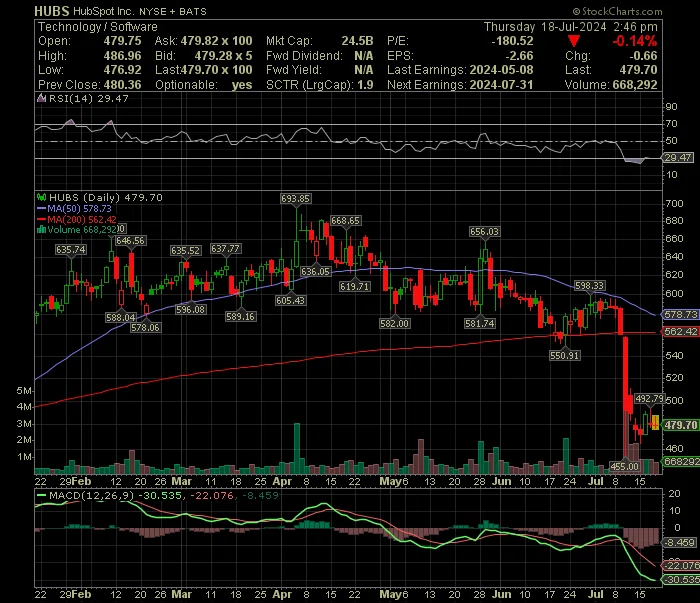Click the SCTR (LrgCap) 1.9 value
700x603 pixels.
[365, 85]
